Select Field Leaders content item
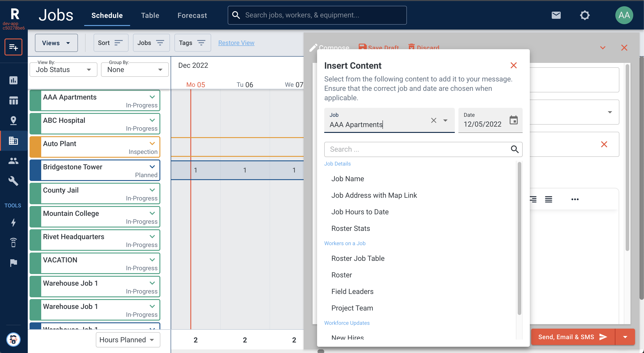 [352, 291]
